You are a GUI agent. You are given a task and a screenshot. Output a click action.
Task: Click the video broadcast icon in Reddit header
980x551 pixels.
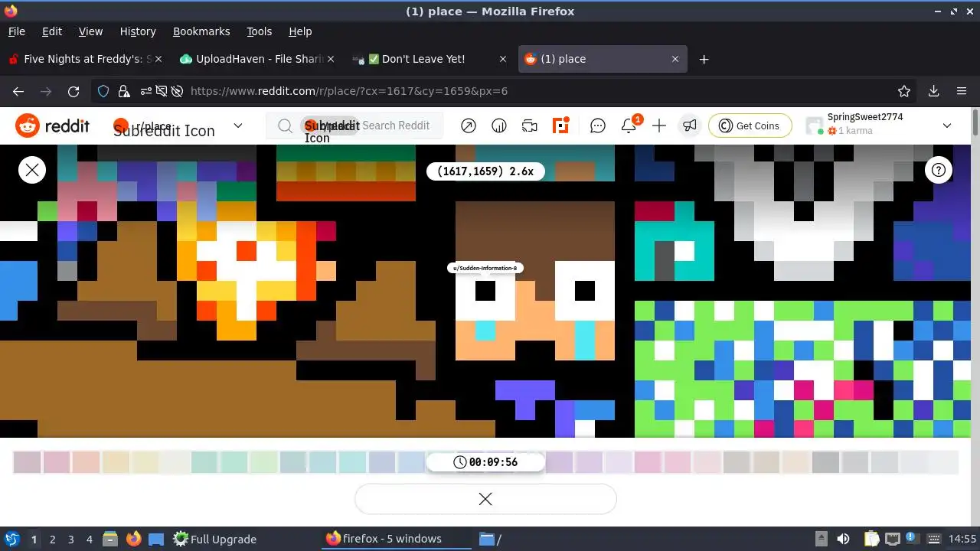point(530,126)
